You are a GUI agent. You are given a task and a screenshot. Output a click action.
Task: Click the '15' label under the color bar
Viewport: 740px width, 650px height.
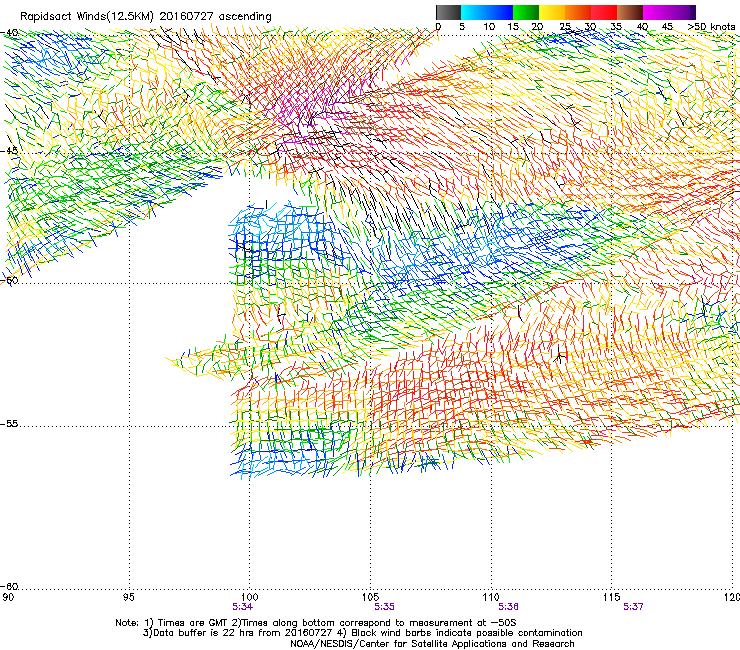(513, 27)
